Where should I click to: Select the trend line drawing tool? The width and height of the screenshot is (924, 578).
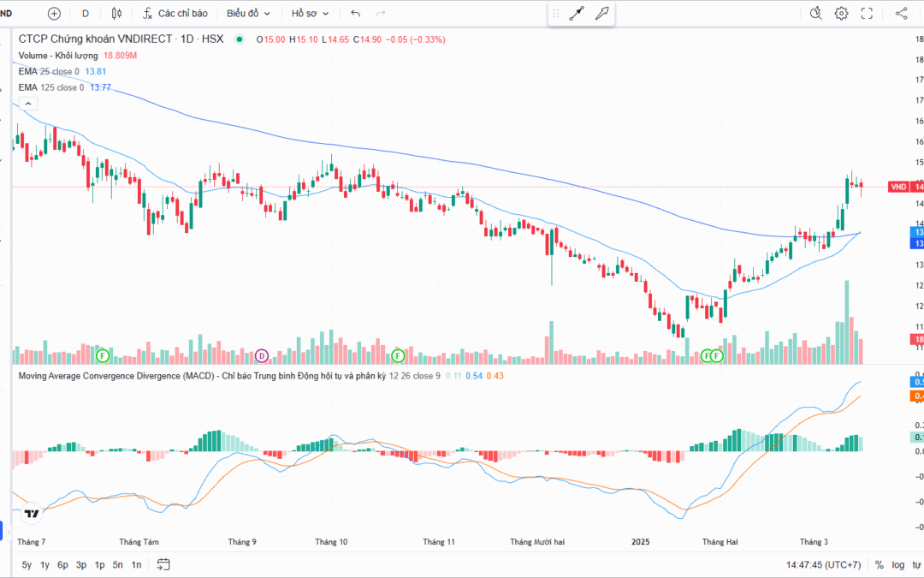tap(576, 14)
